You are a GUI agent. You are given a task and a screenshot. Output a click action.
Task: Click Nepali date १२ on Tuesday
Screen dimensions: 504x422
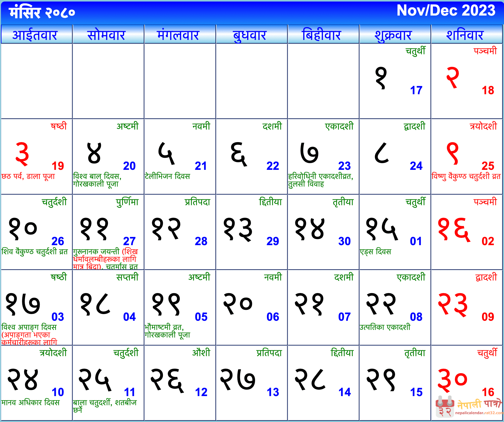coord(166,229)
